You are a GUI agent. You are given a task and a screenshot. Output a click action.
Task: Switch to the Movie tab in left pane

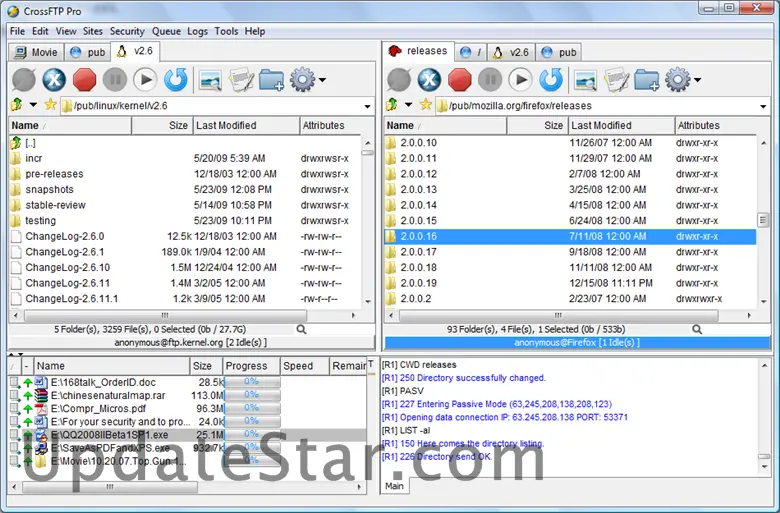(36, 52)
